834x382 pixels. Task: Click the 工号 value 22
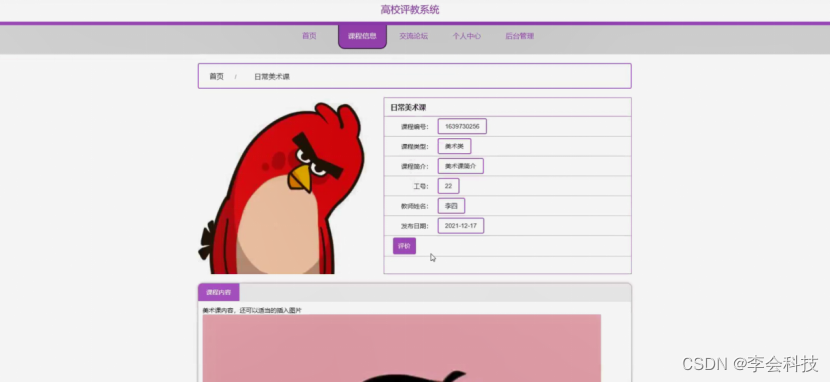[x=448, y=186]
